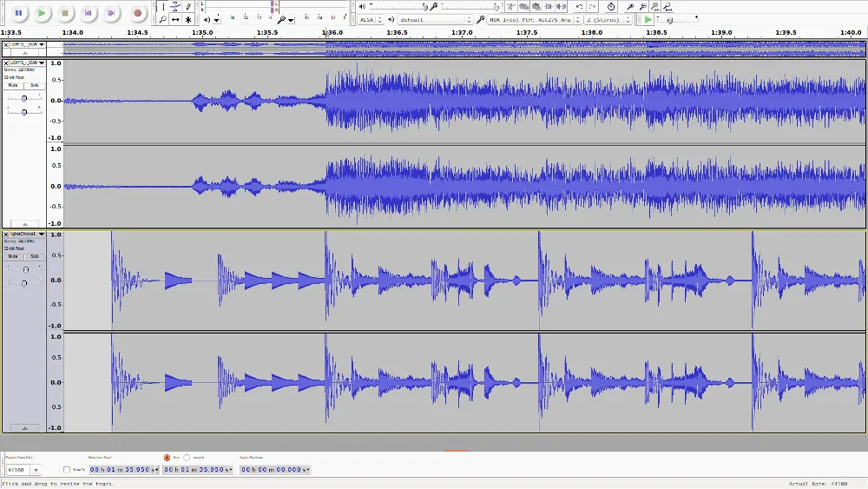The width and height of the screenshot is (868, 489).
Task: Close the collapsed top track with X
Action: pyautogui.click(x=5, y=44)
